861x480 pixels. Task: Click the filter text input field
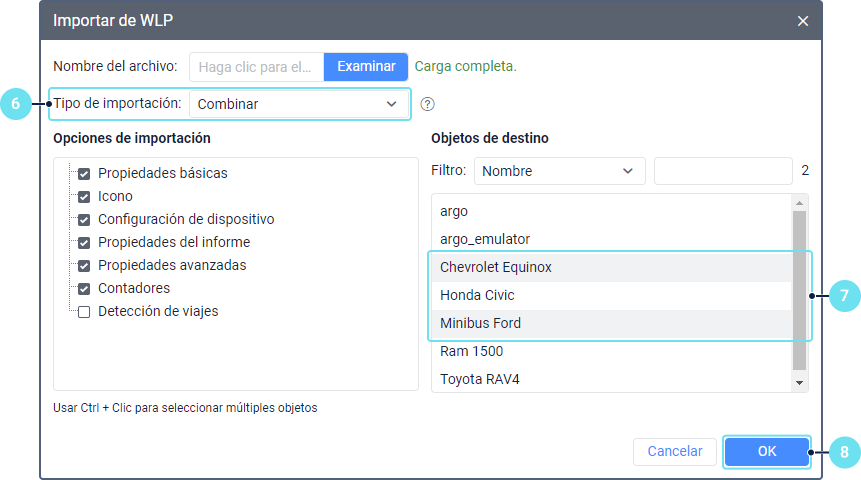coord(722,171)
